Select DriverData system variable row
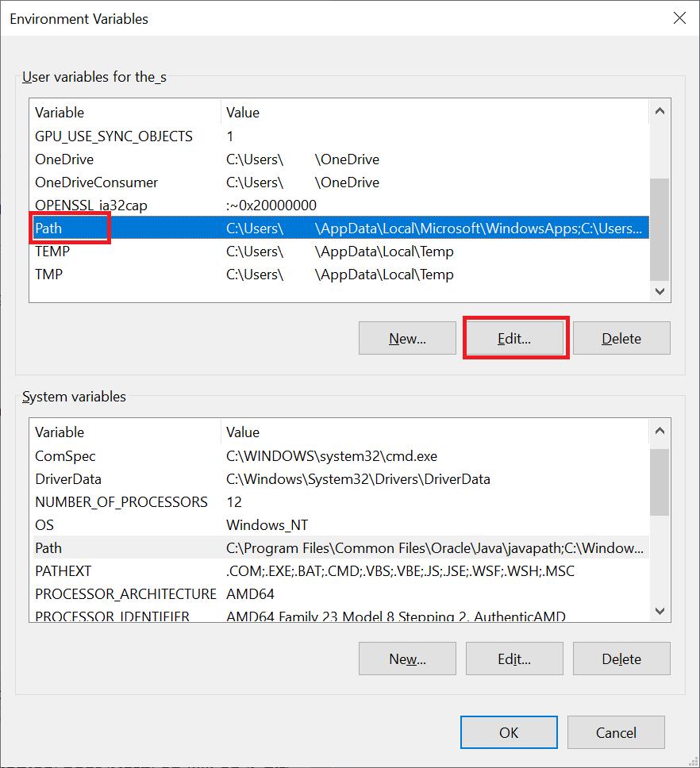Screen dimensions: 700x768 (341, 479)
